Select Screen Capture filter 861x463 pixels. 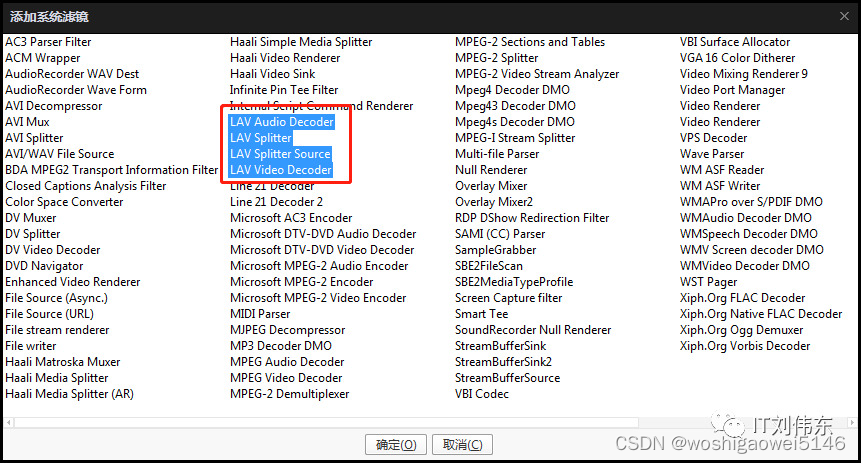coord(508,298)
